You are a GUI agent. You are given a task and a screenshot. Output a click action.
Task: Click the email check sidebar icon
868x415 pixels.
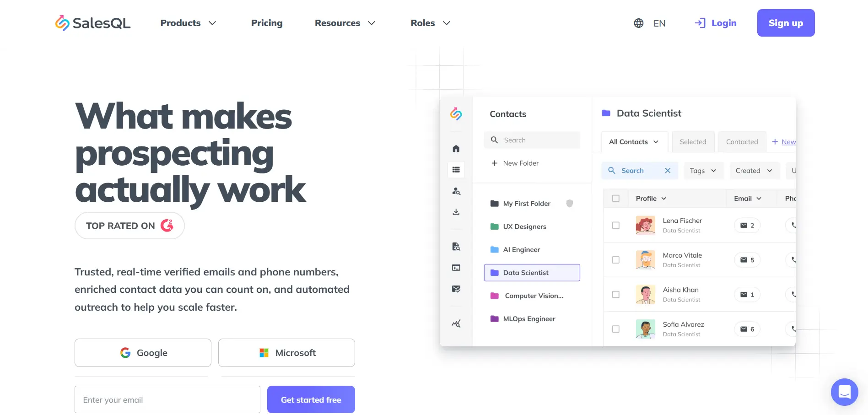coord(456,289)
